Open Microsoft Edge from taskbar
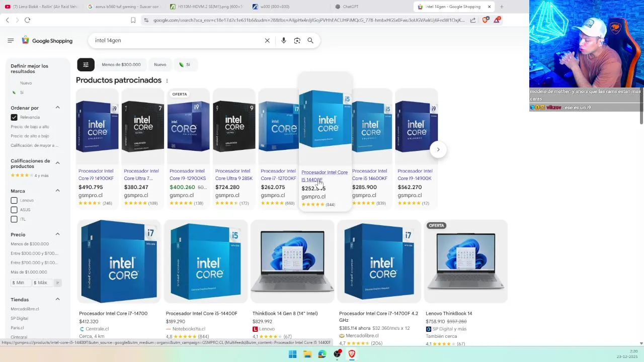Image resolution: width=644 pixels, height=362 pixels. point(322,354)
